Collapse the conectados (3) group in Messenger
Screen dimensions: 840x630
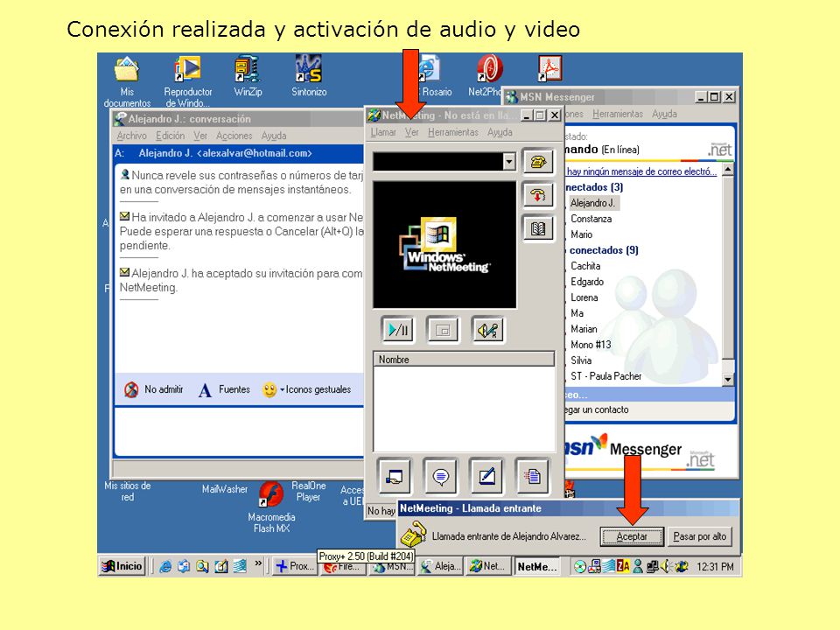594,187
